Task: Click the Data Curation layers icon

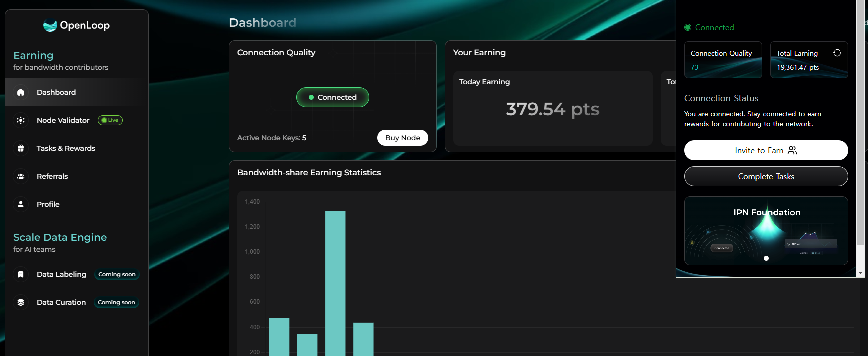Action: point(21,302)
